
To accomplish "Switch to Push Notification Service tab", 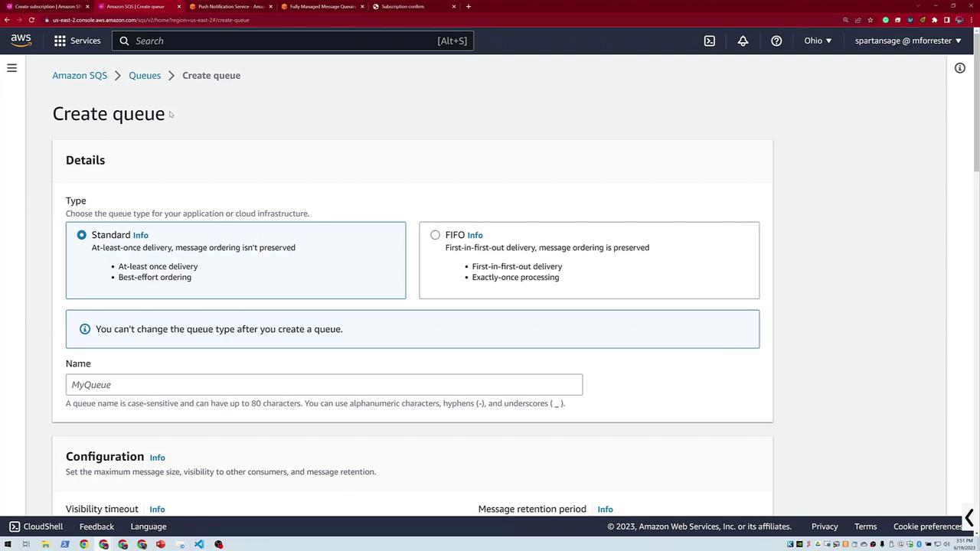I will 230,6.
